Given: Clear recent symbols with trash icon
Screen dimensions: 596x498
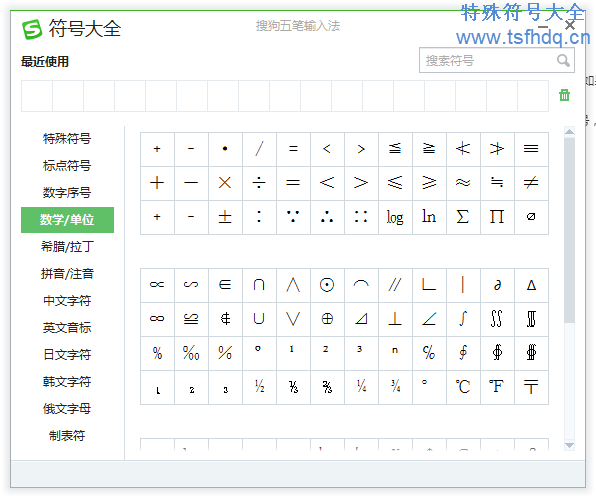Looking at the screenshot, I should [x=564, y=95].
